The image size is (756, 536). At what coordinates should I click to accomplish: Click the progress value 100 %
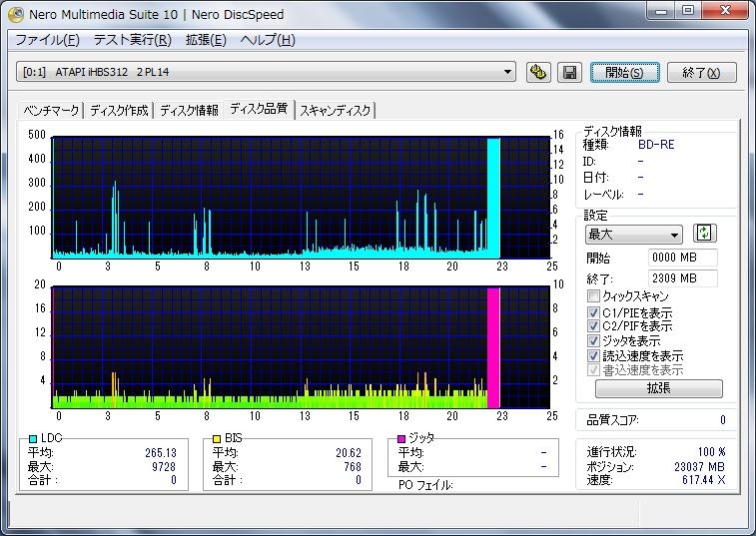coord(712,452)
